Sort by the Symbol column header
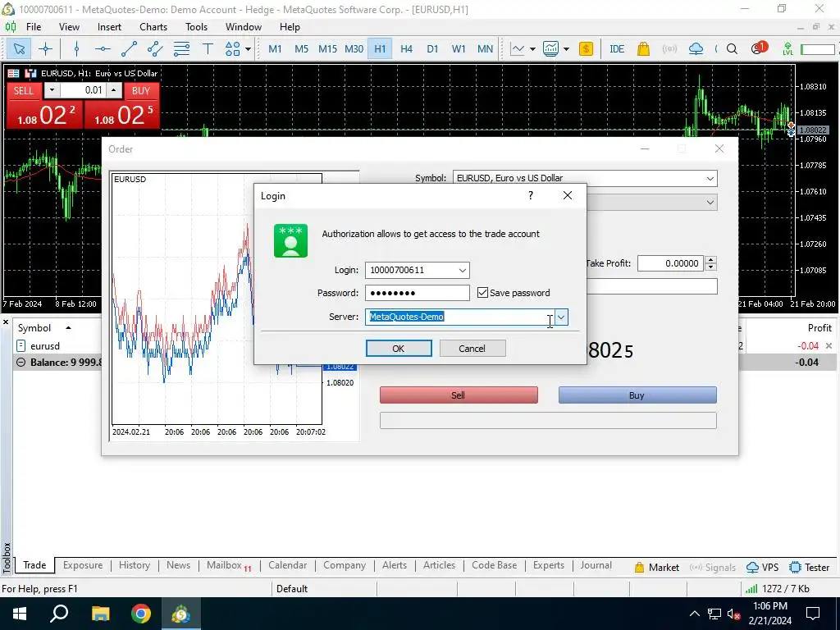This screenshot has width=840, height=630. [x=34, y=328]
